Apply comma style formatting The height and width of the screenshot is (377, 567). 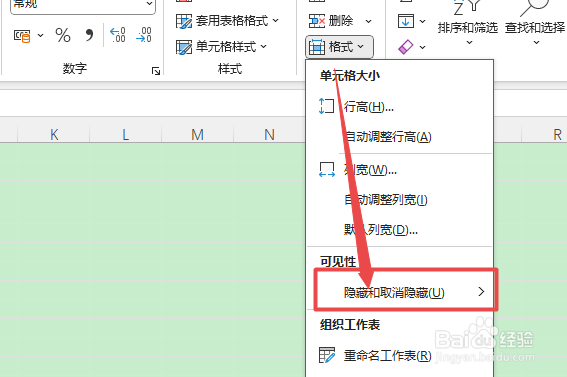coord(89,35)
